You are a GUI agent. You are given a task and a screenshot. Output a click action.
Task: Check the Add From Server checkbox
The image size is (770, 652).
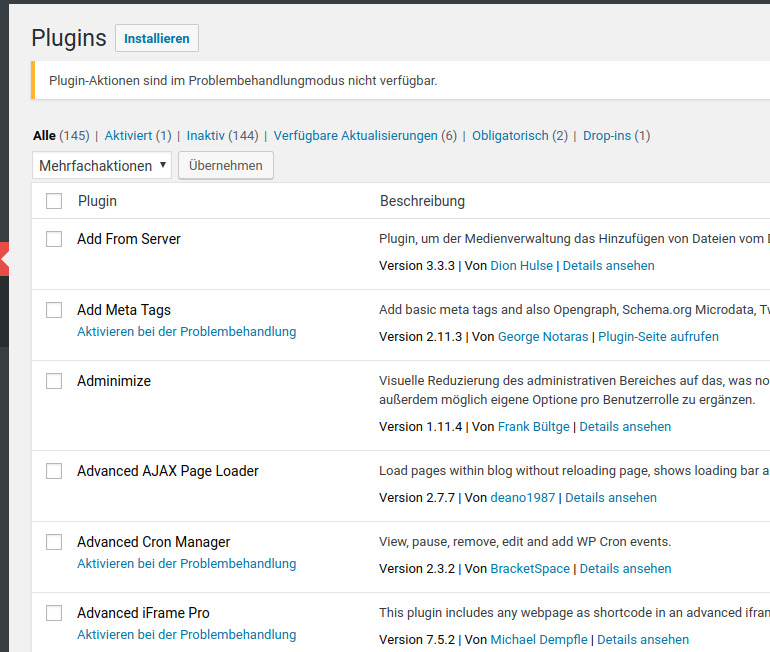coord(54,239)
